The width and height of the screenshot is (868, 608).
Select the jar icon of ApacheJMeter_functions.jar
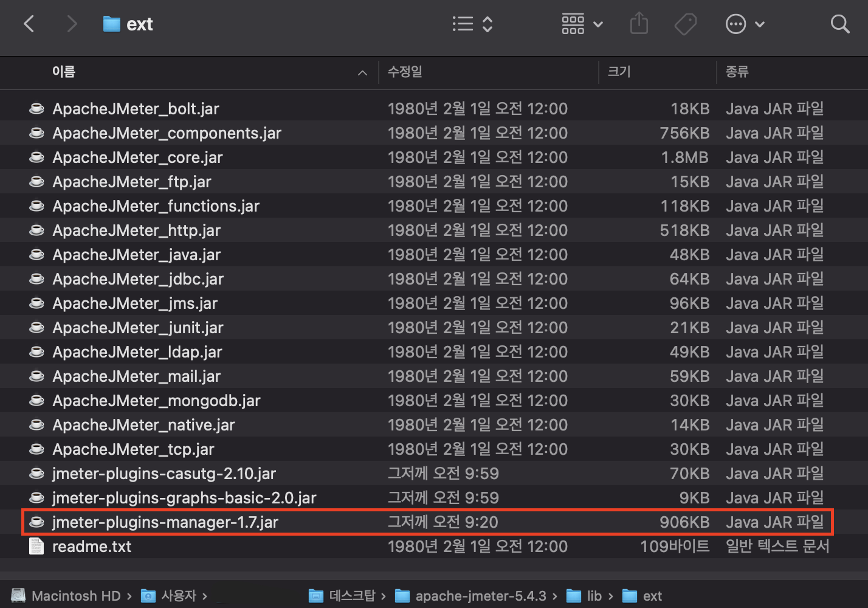pyautogui.click(x=36, y=206)
